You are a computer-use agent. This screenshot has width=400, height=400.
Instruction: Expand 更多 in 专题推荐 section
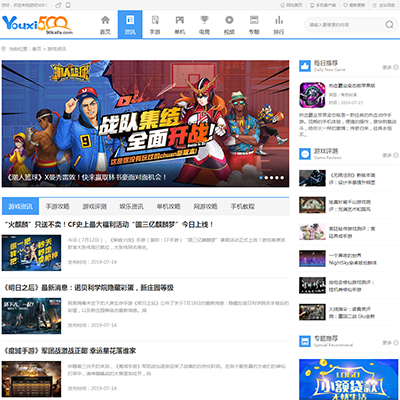coord(390,343)
